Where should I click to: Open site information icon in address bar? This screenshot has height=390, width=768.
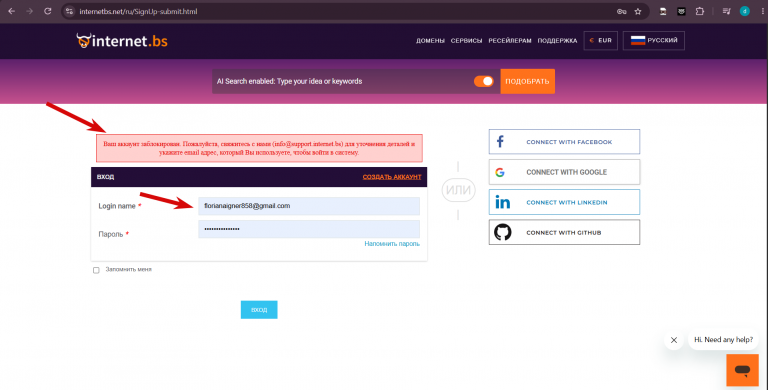coord(69,11)
